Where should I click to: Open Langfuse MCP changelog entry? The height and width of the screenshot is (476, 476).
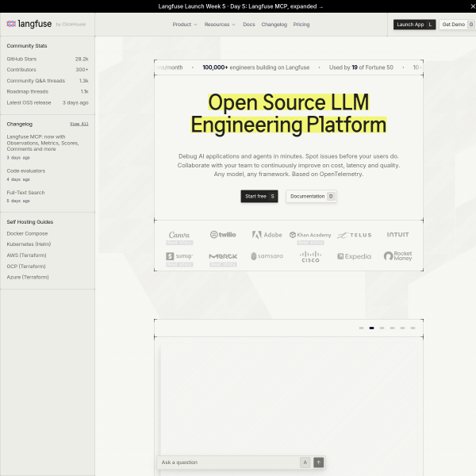[48, 147]
